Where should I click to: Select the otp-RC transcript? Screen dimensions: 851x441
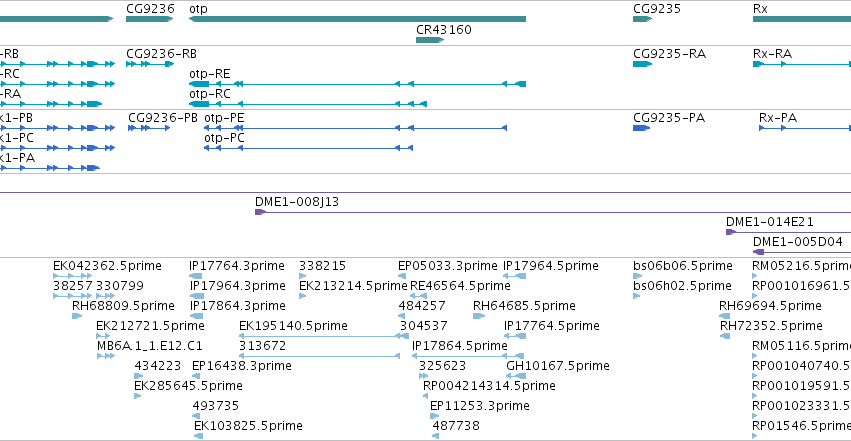click(x=308, y=104)
